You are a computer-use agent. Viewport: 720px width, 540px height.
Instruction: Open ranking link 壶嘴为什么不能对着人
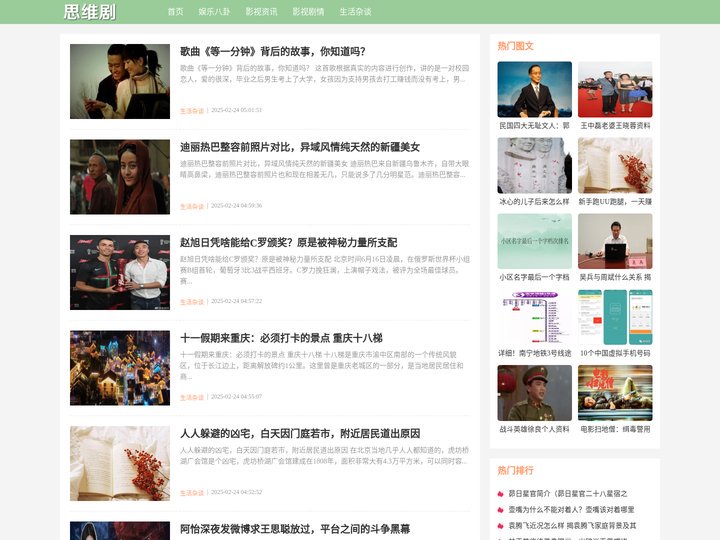(x=571, y=510)
